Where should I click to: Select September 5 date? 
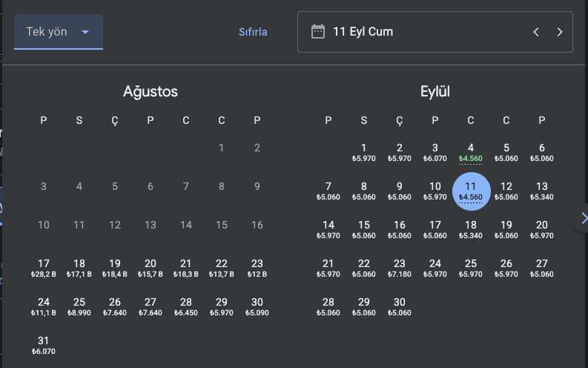click(506, 153)
